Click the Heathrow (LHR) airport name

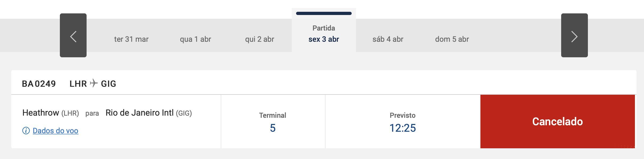click(x=51, y=113)
